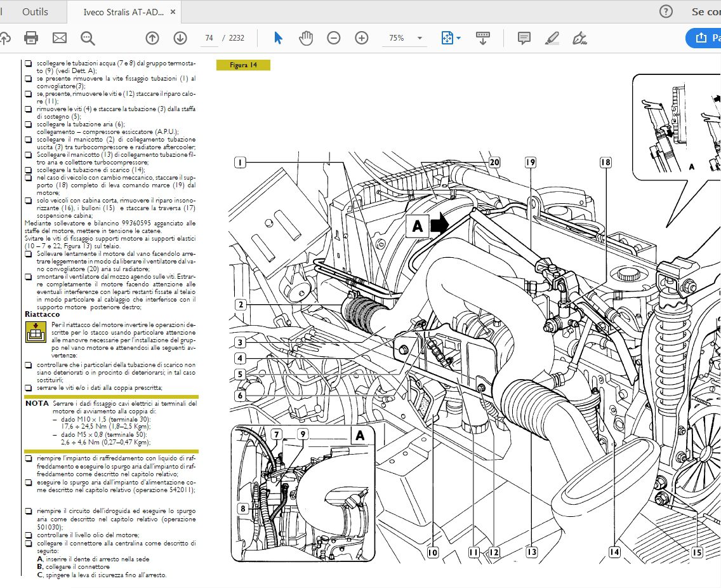Activate the selection arrow tool
The height and width of the screenshot is (588, 721).
tap(278, 37)
